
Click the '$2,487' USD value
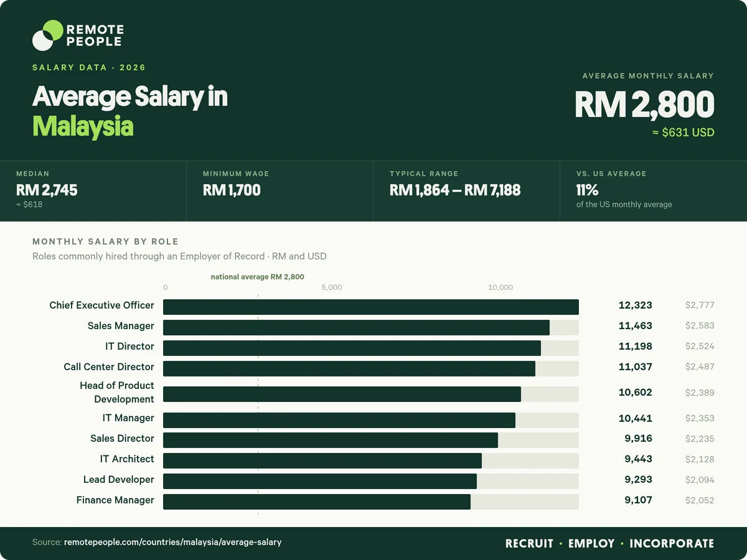700,367
